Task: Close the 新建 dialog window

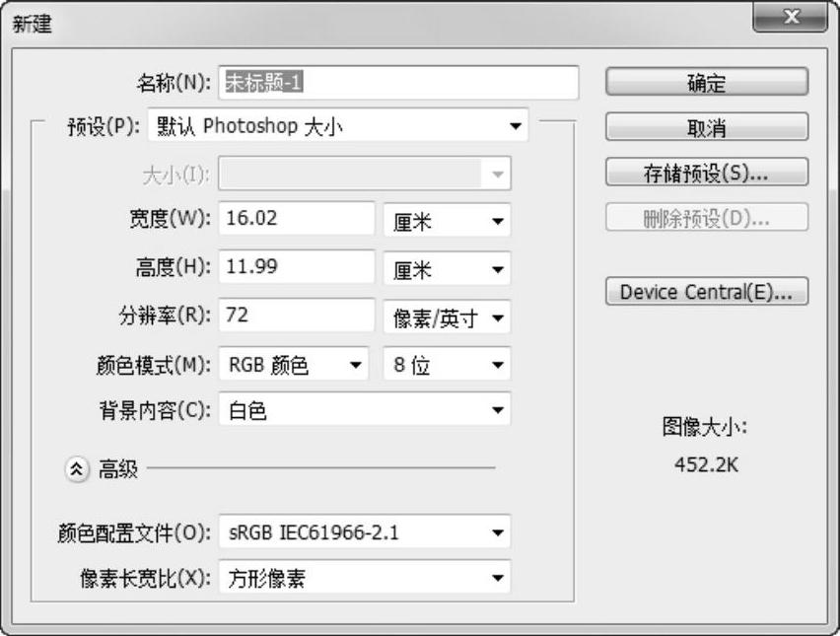Action: tap(789, 19)
